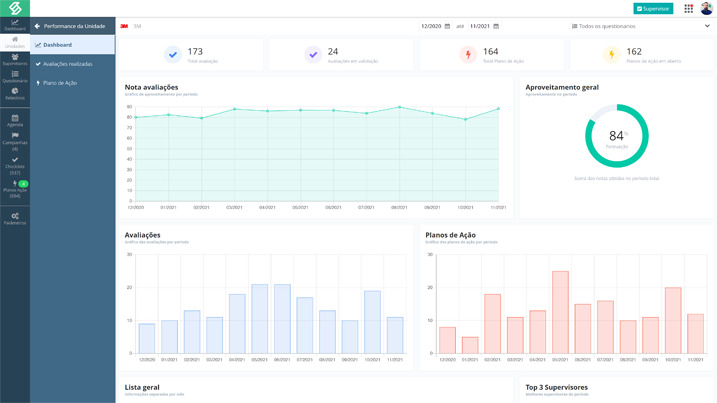
Task: Open Questionário in the left sidebar
Action: click(x=15, y=77)
